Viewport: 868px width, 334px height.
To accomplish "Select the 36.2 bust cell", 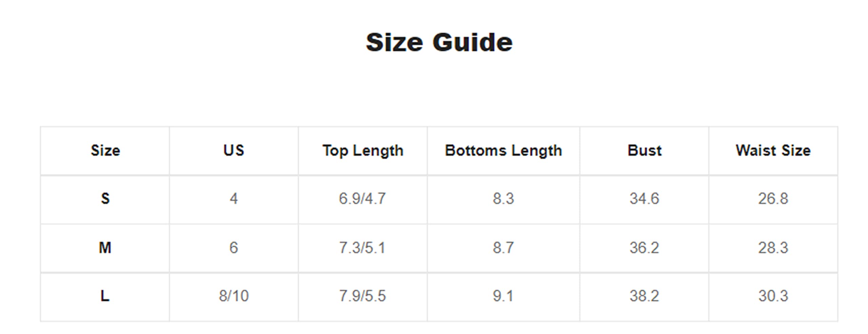I will 644,248.
